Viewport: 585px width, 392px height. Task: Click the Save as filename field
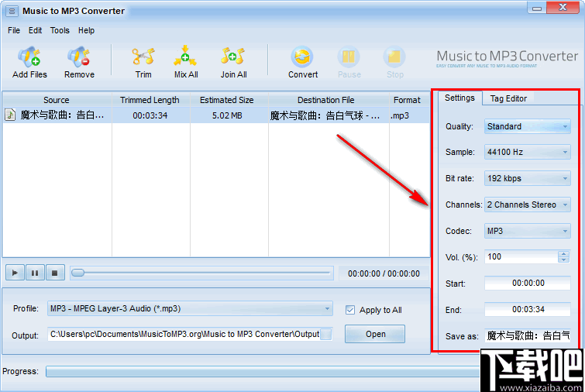point(528,336)
